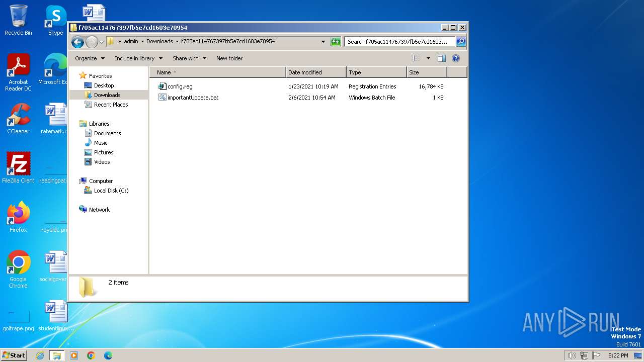Select Libraries in navigation pane
644x362 pixels.
[99, 124]
